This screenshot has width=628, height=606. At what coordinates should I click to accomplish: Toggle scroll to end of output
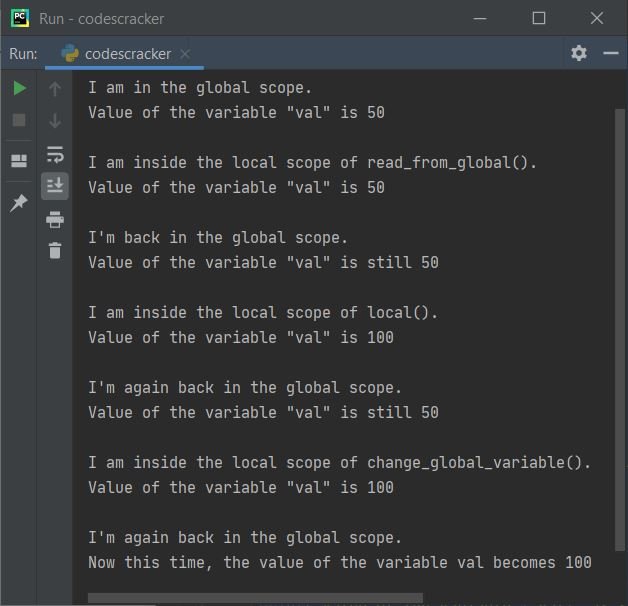click(55, 186)
